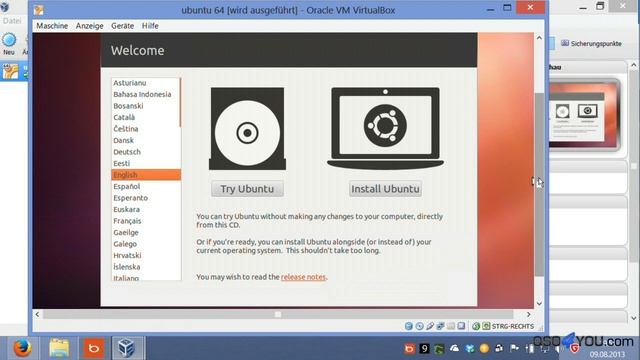Select Français language
The height and width of the screenshot is (360, 640).
point(145,221)
